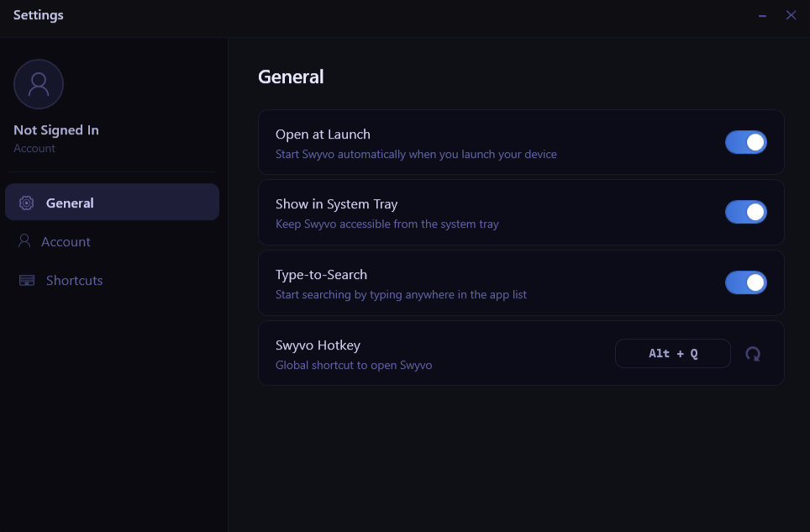Screen dimensions: 810x532
Task: Click the Type-to-Search title
Action: [321, 275]
